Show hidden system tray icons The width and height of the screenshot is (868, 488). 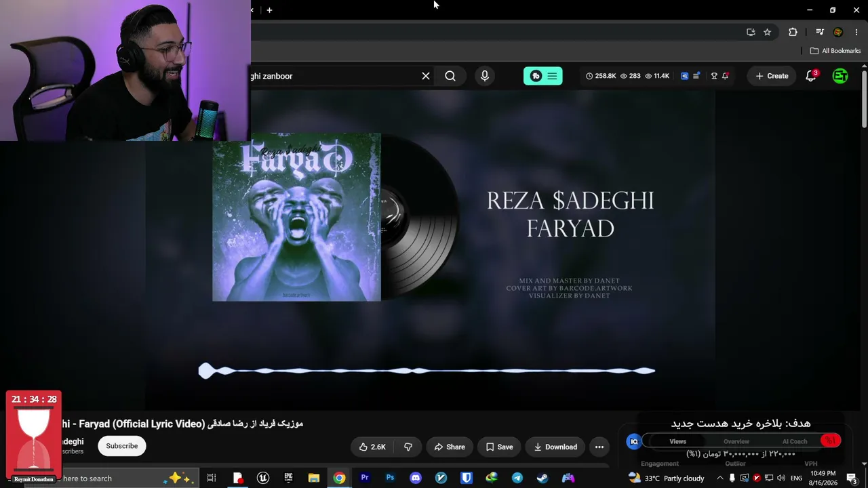point(719,478)
